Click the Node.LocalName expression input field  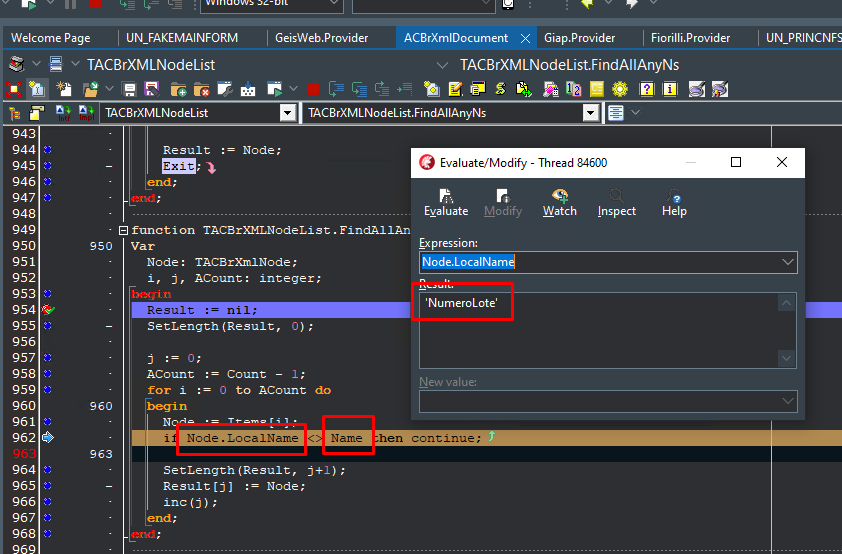pyautogui.click(x=608, y=262)
